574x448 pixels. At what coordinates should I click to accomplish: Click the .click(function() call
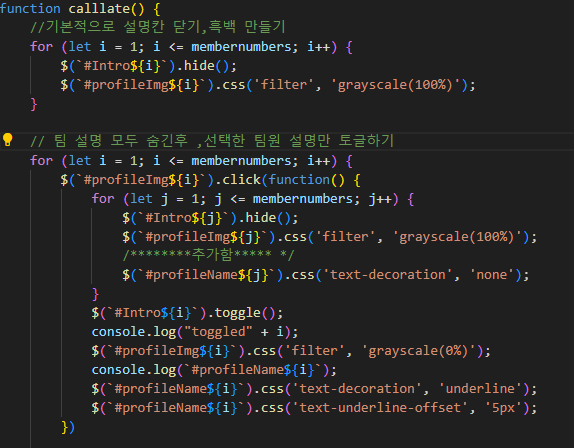(280, 180)
